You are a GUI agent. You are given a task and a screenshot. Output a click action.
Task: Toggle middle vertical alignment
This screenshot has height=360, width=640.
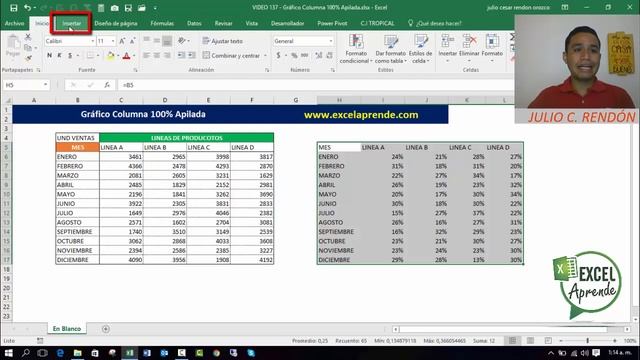(157, 40)
